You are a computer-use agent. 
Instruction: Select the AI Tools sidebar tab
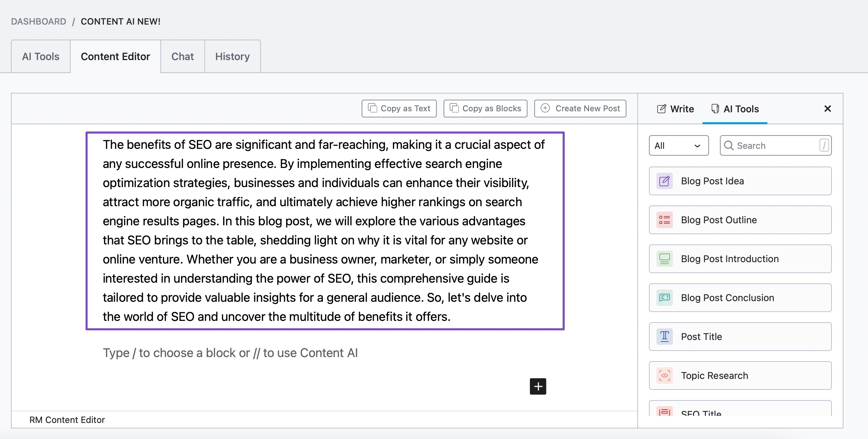pyautogui.click(x=735, y=109)
